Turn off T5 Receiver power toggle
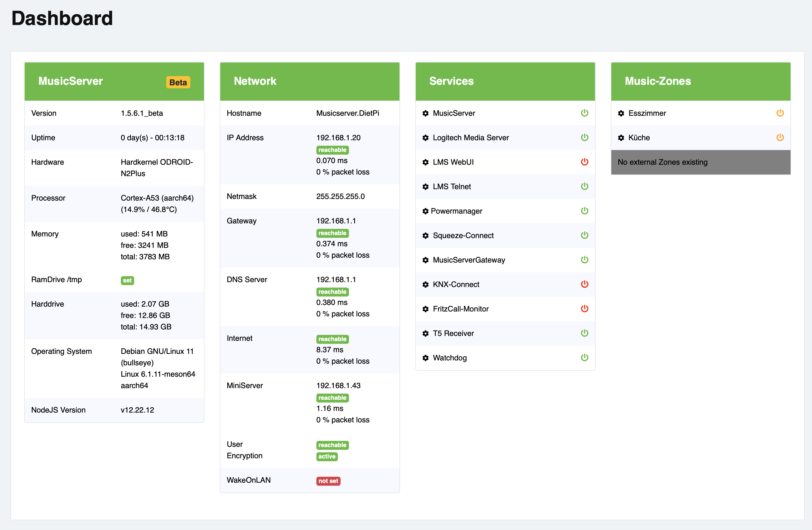This screenshot has width=812, height=530. (x=584, y=333)
